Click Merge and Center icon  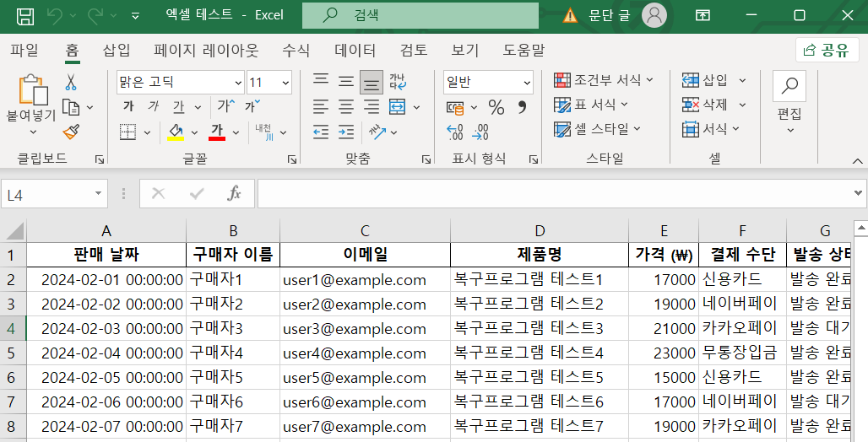coord(398,107)
